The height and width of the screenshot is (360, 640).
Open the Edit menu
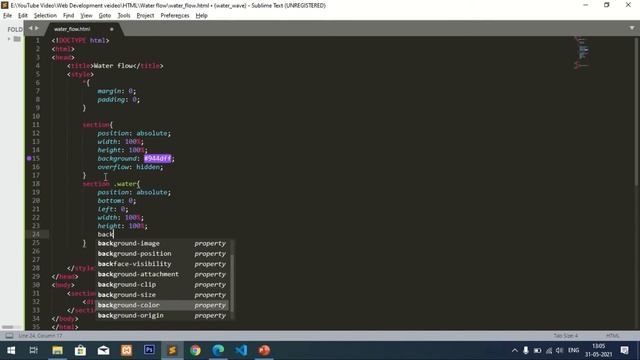click(x=23, y=16)
